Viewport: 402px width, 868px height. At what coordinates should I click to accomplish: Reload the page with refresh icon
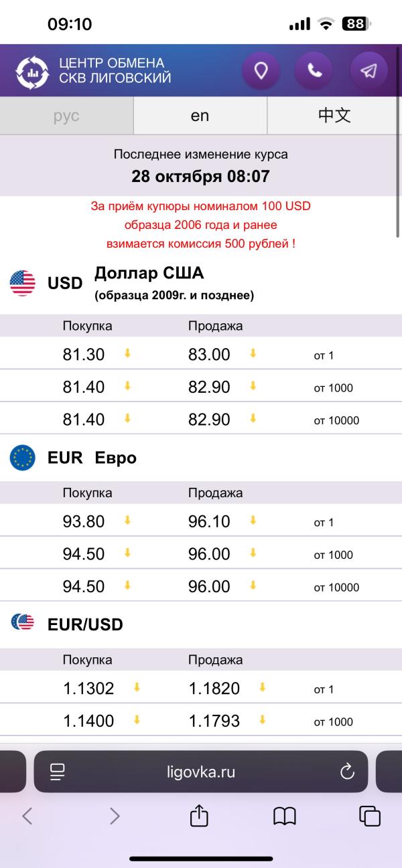pyautogui.click(x=347, y=772)
